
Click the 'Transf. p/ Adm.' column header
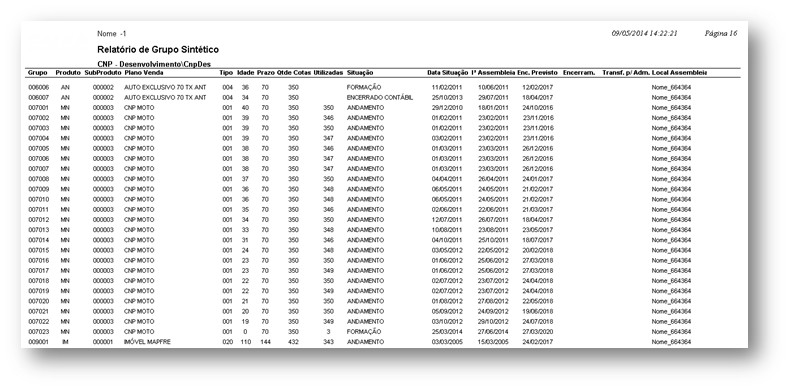(x=626, y=73)
